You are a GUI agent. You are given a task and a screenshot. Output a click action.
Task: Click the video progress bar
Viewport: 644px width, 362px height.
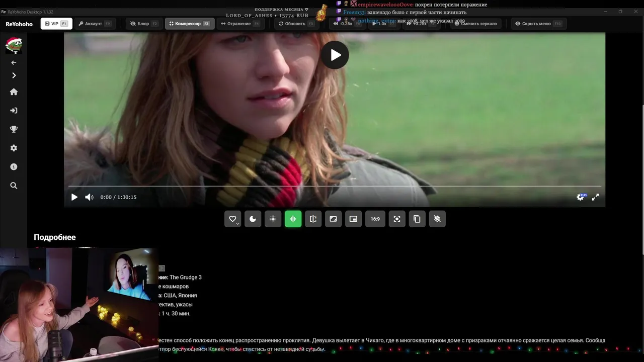pyautogui.click(x=335, y=187)
